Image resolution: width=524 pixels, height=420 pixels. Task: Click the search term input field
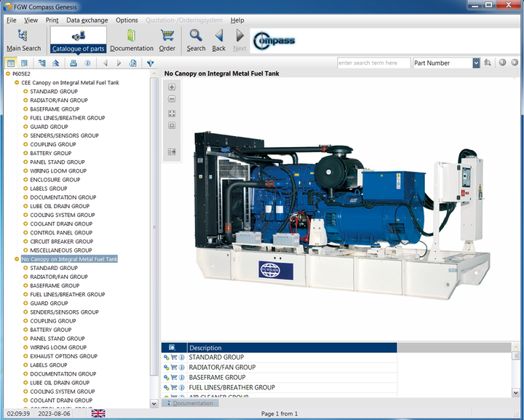tap(373, 63)
